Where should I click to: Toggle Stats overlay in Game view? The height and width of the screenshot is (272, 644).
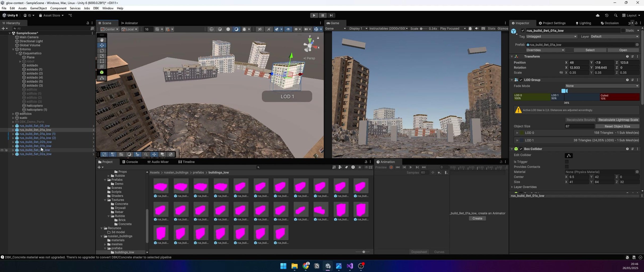491,28
